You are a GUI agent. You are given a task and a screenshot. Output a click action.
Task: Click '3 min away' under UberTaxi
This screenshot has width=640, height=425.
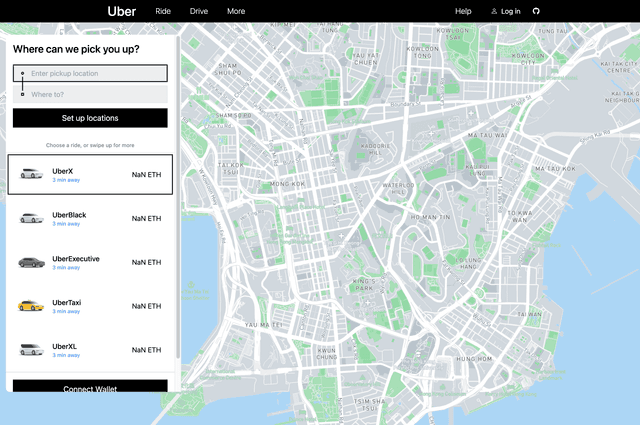(x=66, y=312)
